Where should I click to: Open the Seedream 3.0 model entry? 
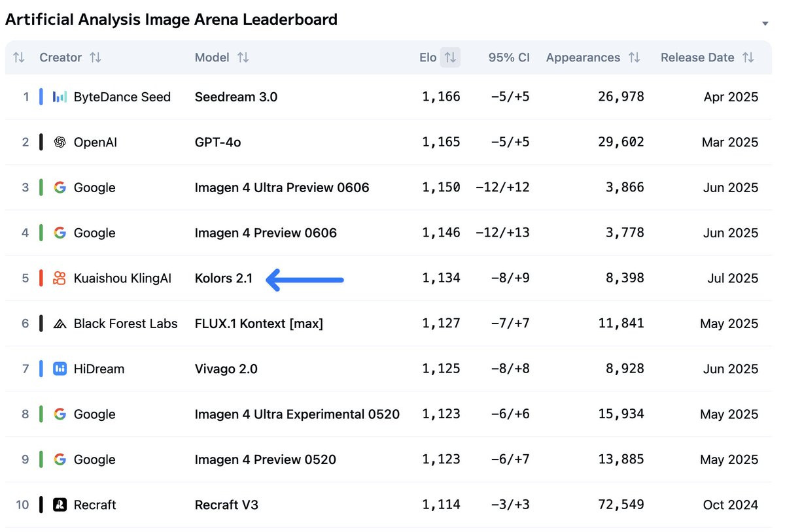coord(236,97)
